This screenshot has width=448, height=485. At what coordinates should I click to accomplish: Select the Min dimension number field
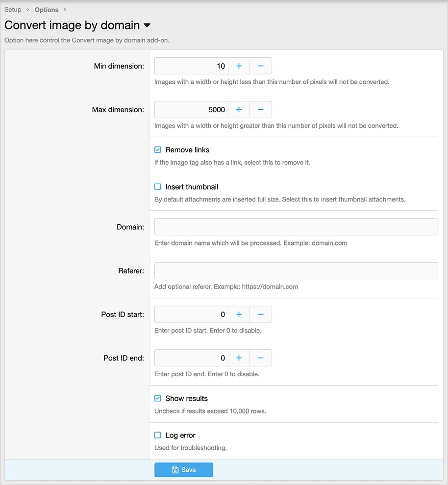pyautogui.click(x=192, y=66)
